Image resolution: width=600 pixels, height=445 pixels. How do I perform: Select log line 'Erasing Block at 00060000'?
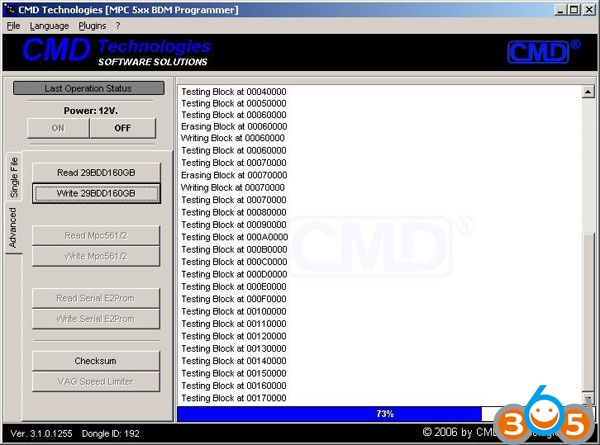coord(234,126)
